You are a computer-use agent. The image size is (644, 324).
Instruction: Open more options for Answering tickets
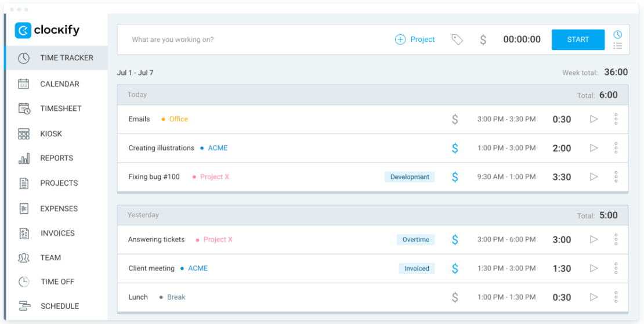pos(616,239)
